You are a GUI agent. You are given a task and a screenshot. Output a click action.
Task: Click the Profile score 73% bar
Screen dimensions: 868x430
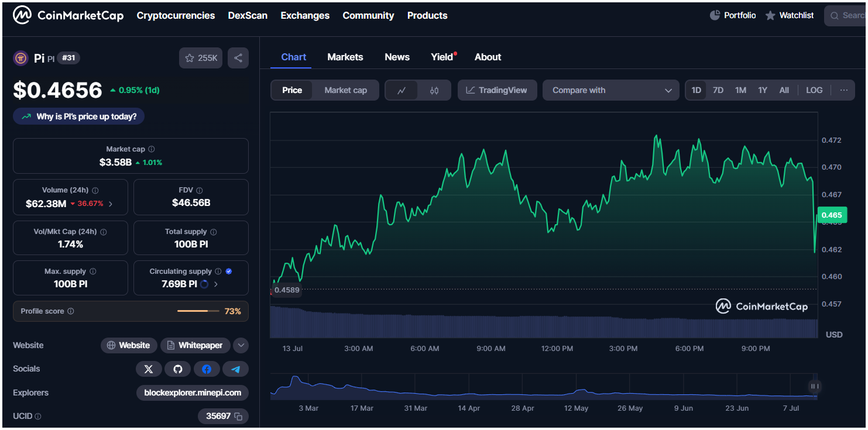click(198, 311)
